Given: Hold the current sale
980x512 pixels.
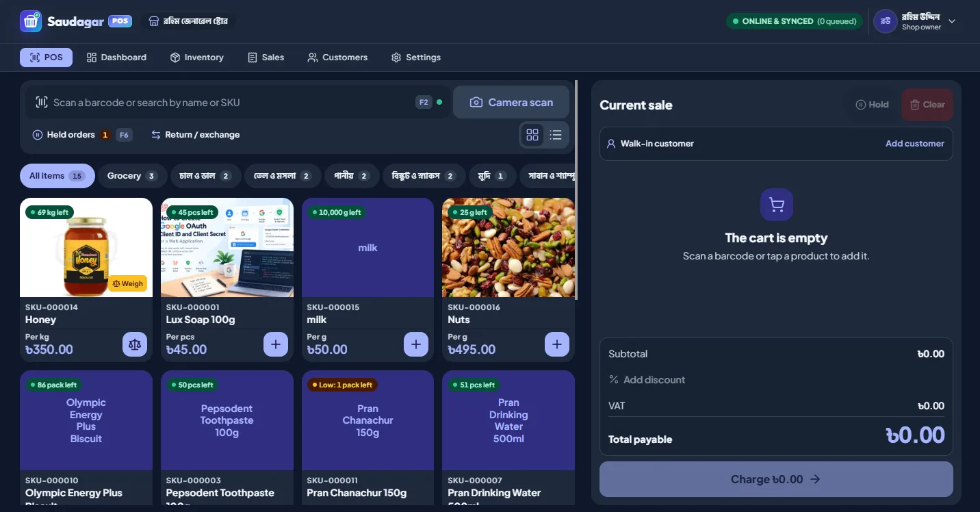Looking at the screenshot, I should click(873, 105).
